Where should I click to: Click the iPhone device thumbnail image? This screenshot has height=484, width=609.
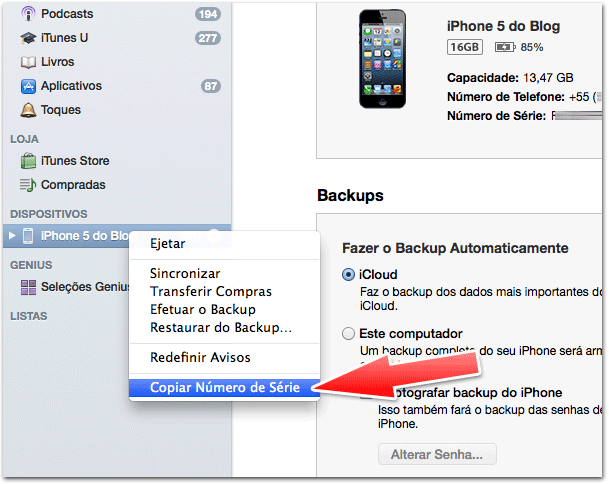pyautogui.click(x=383, y=59)
